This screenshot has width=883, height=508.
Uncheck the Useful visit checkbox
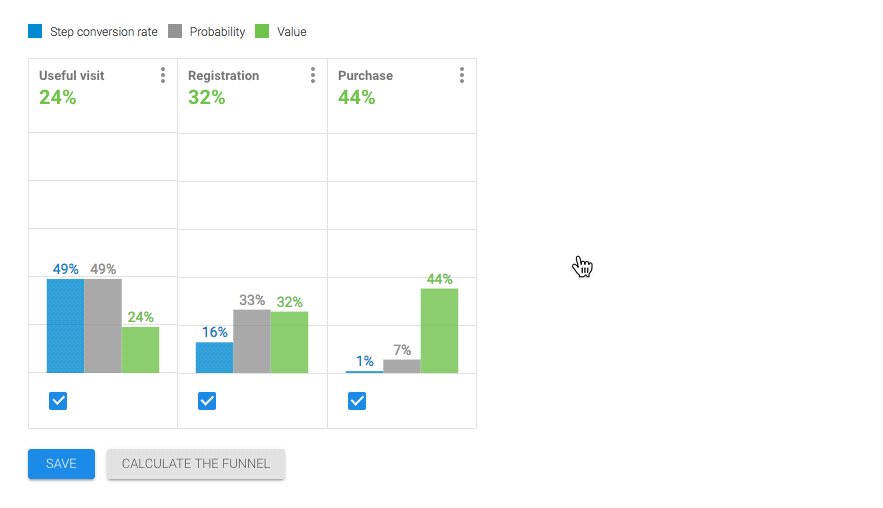(58, 401)
